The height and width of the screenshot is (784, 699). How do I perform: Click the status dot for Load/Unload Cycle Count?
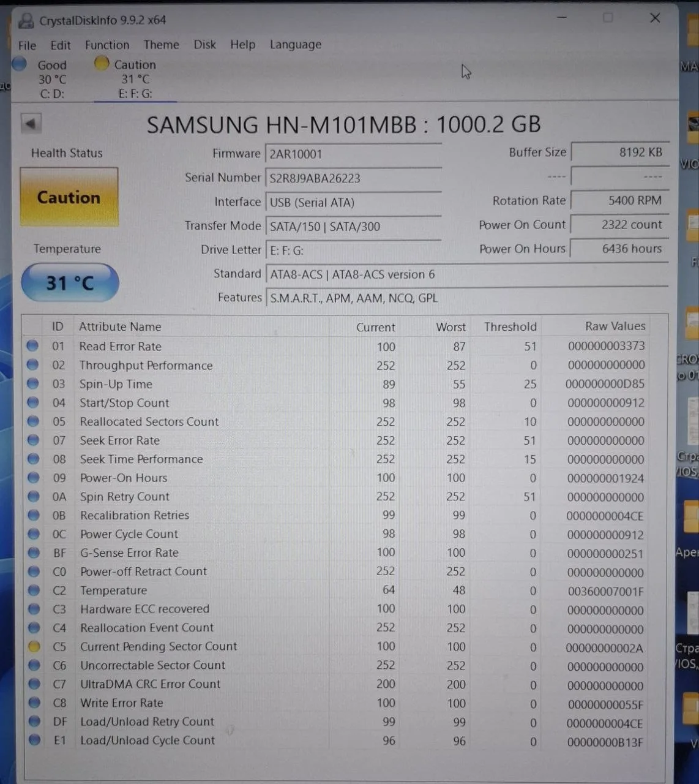point(34,740)
